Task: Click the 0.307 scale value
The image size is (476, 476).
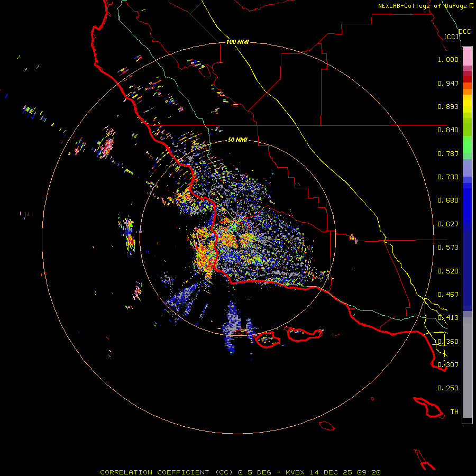Action: pos(448,365)
